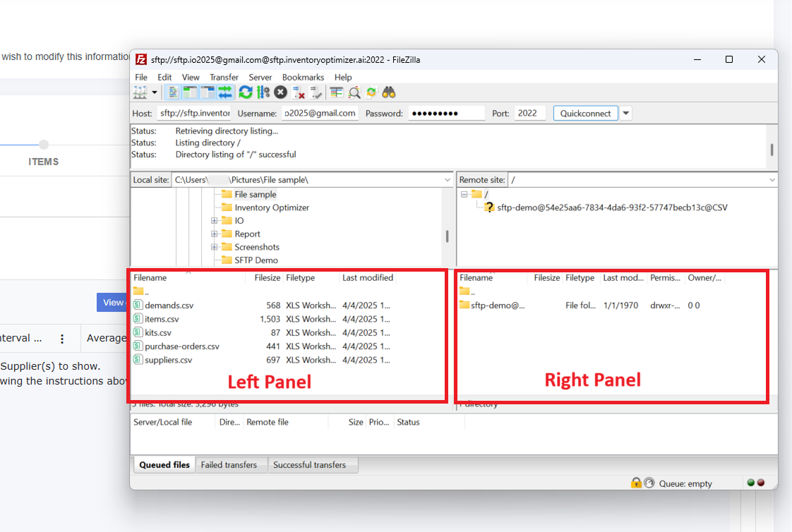Click the speed limits icon in status bar
Screen dimensions: 792x532
649,483
